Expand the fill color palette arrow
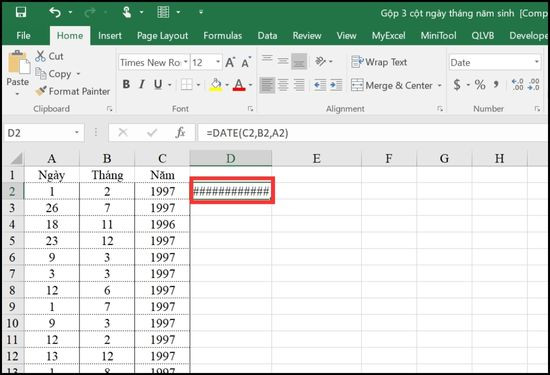Image resolution: width=550 pixels, height=375 pixels. tap(227, 85)
